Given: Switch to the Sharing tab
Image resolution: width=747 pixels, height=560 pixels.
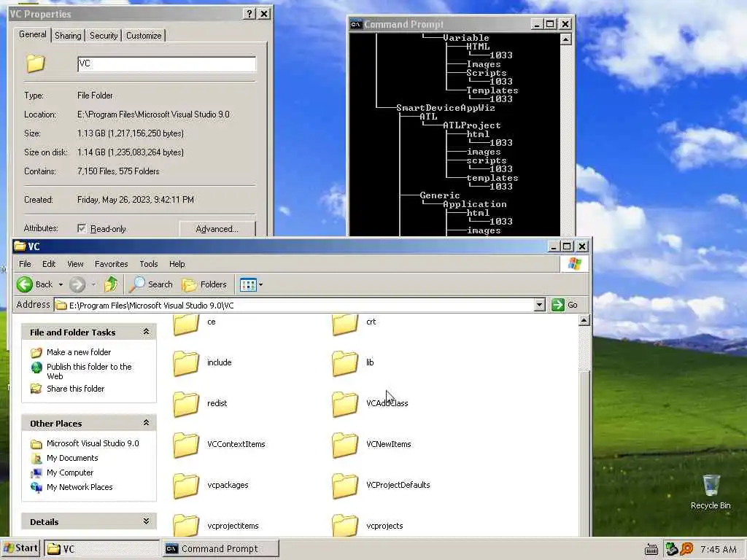Looking at the screenshot, I should click(68, 36).
